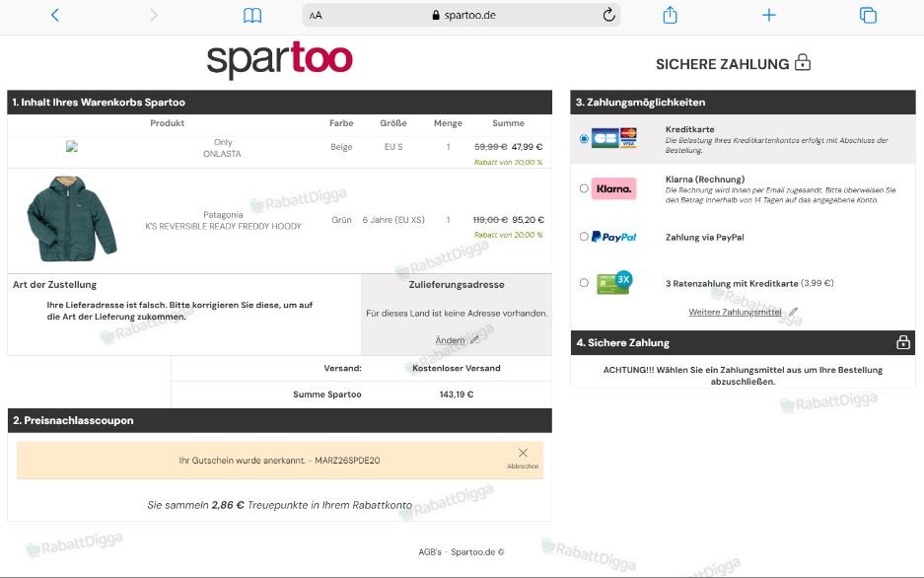Select the Kreditkarte radio button
The width and height of the screenshot is (924, 578).
point(584,139)
